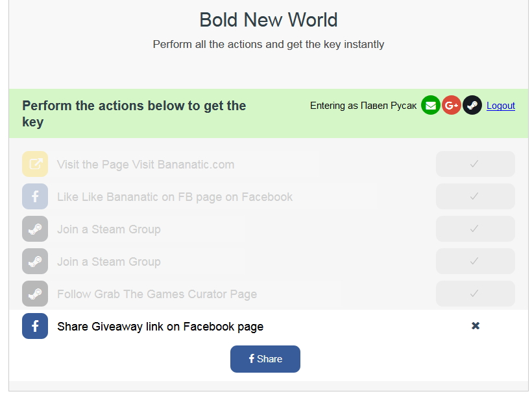
Task: Click the X mark on Share Giveaway row
Action: (x=476, y=326)
